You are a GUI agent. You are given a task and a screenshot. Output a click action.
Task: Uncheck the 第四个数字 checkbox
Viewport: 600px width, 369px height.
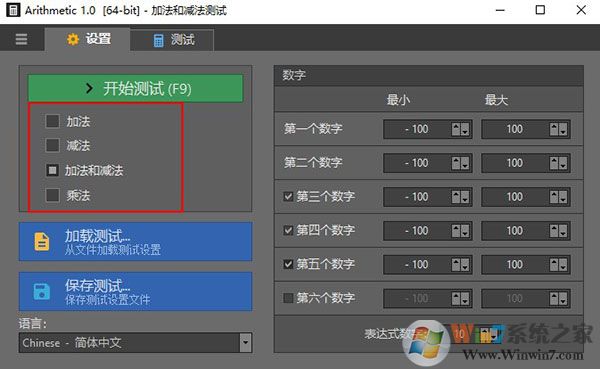(x=288, y=230)
